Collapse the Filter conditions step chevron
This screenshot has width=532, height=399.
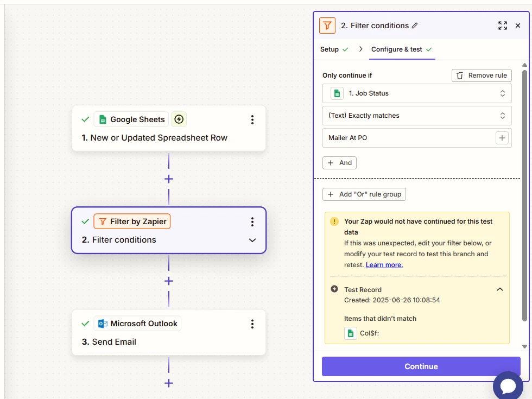[x=252, y=240]
